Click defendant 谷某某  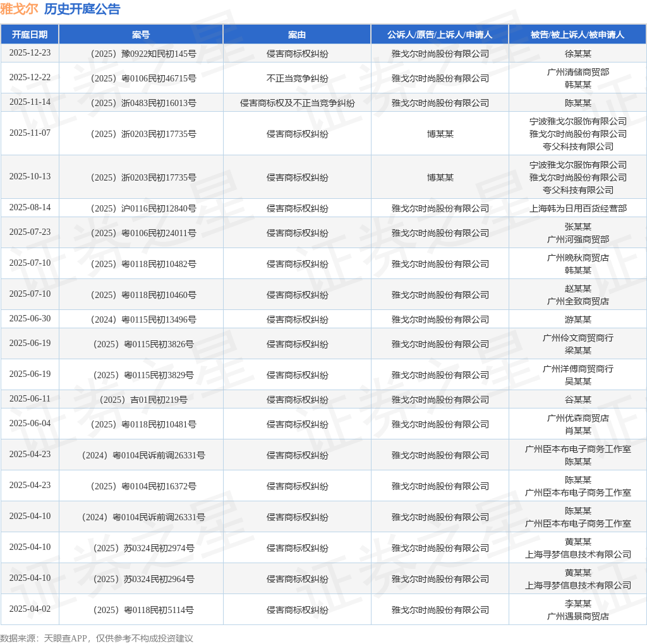[x=577, y=400]
